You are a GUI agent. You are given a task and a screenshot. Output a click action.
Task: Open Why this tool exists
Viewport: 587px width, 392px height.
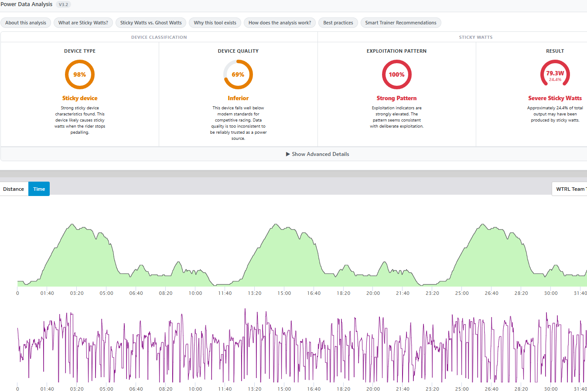[215, 23]
